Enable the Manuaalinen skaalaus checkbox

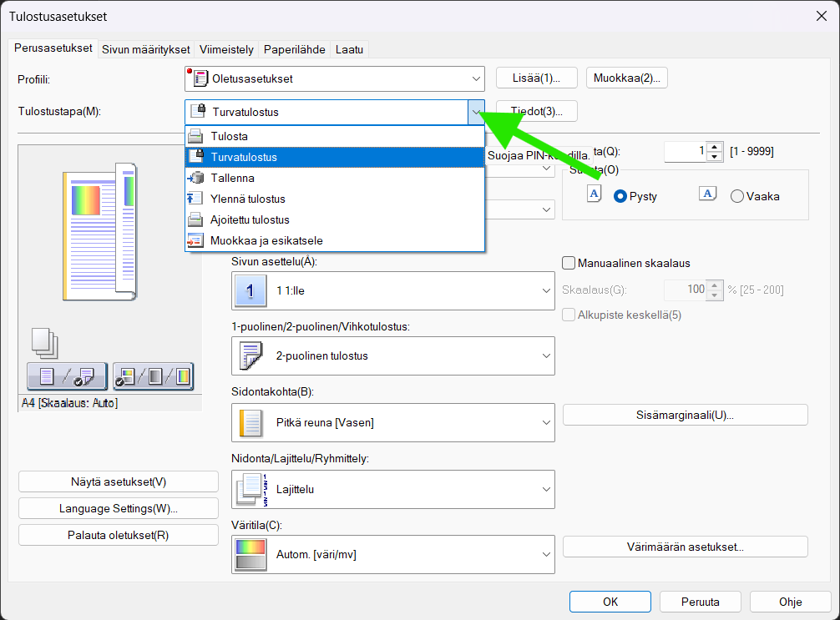tap(569, 263)
